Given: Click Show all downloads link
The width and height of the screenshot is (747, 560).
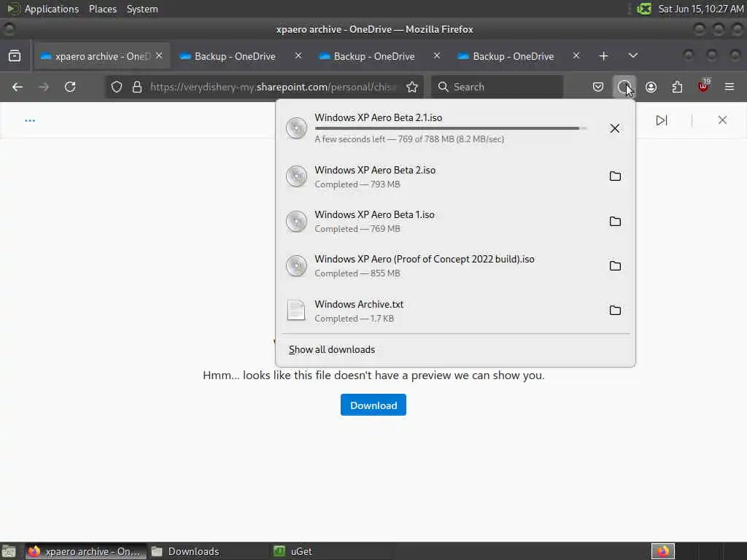Looking at the screenshot, I should [332, 349].
